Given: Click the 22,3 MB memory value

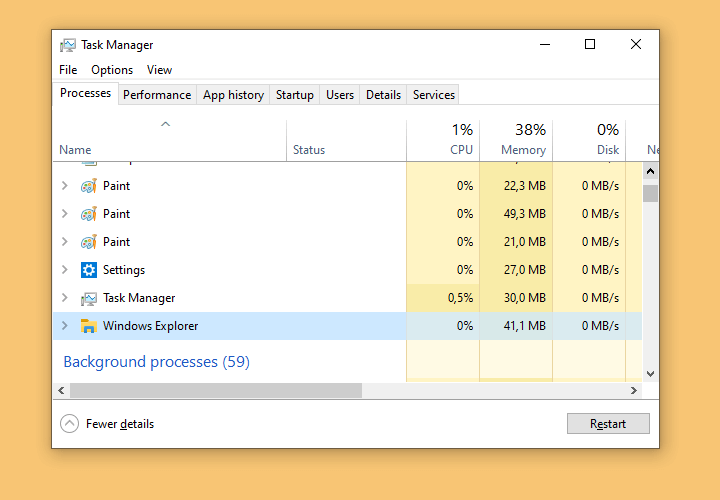Looking at the screenshot, I should coord(525,186).
